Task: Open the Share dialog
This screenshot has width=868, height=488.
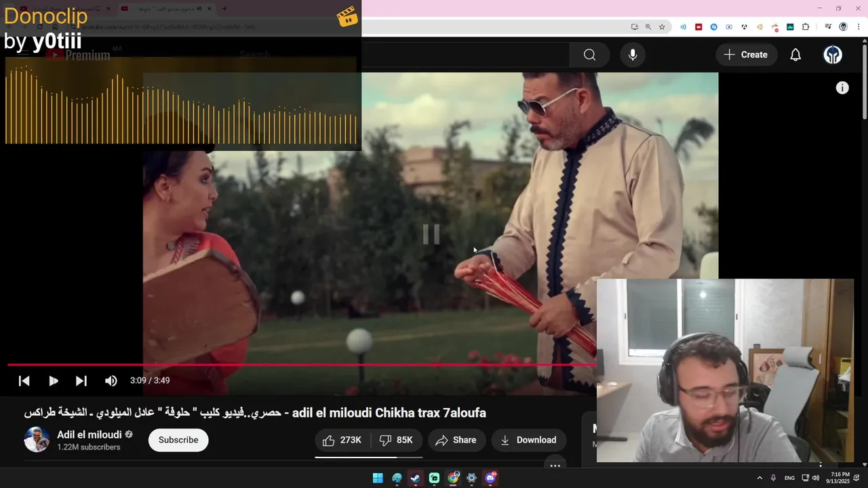Action: pyautogui.click(x=456, y=440)
